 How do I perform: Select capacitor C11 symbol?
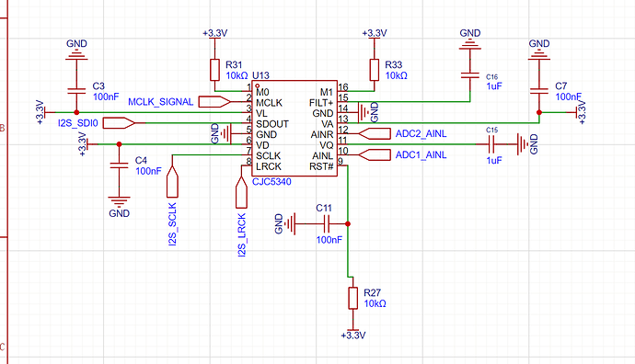[327, 223]
